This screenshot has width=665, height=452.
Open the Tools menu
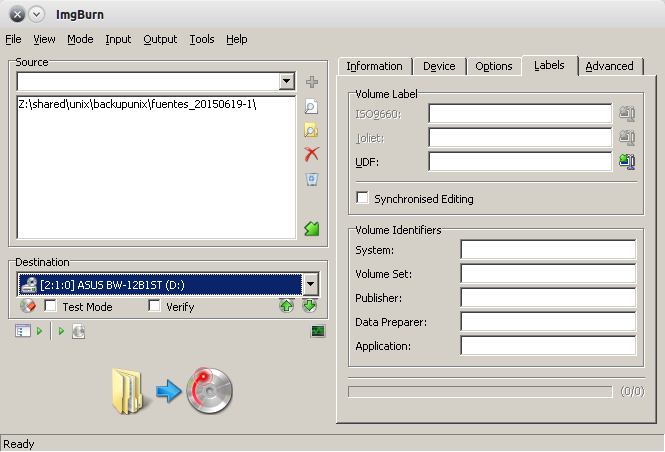201,39
